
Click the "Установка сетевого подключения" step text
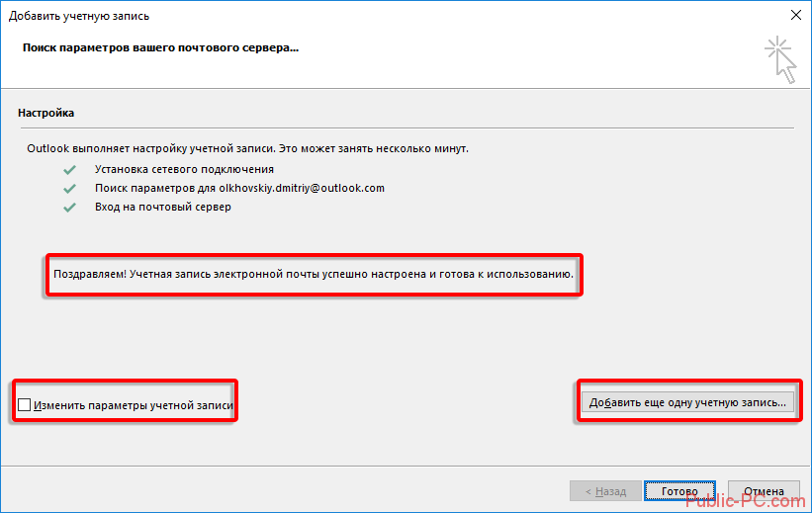pyautogui.click(x=185, y=169)
